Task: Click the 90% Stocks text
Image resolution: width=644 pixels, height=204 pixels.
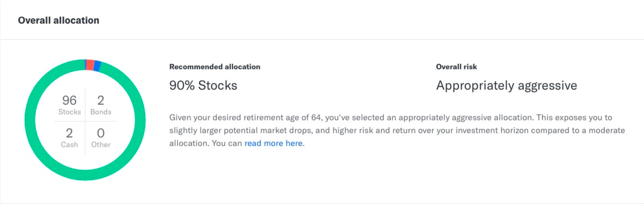Action: tap(203, 85)
